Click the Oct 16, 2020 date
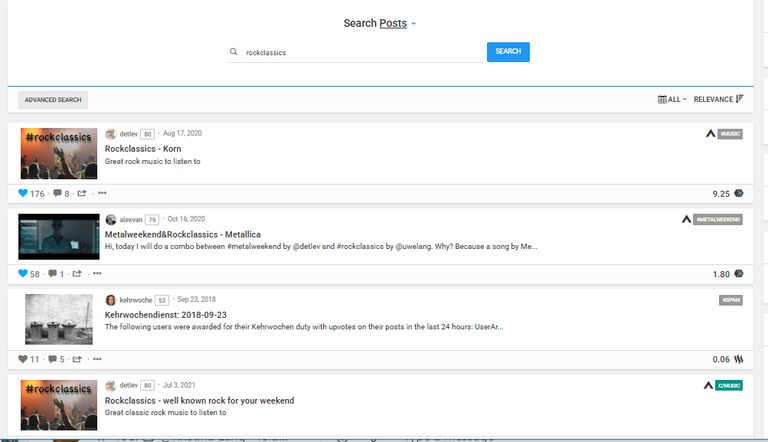The height and width of the screenshot is (442, 768). [186, 219]
